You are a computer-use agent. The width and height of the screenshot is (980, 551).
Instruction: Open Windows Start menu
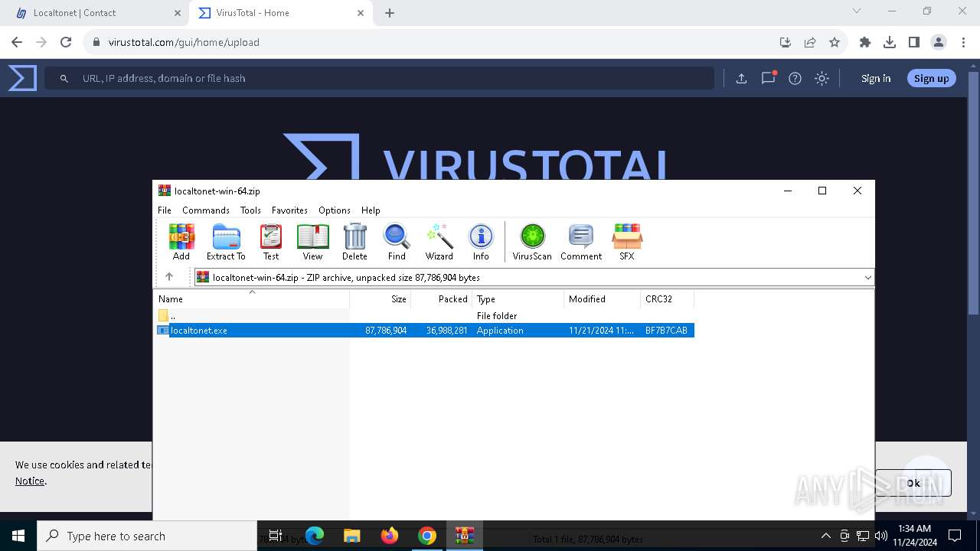point(18,536)
